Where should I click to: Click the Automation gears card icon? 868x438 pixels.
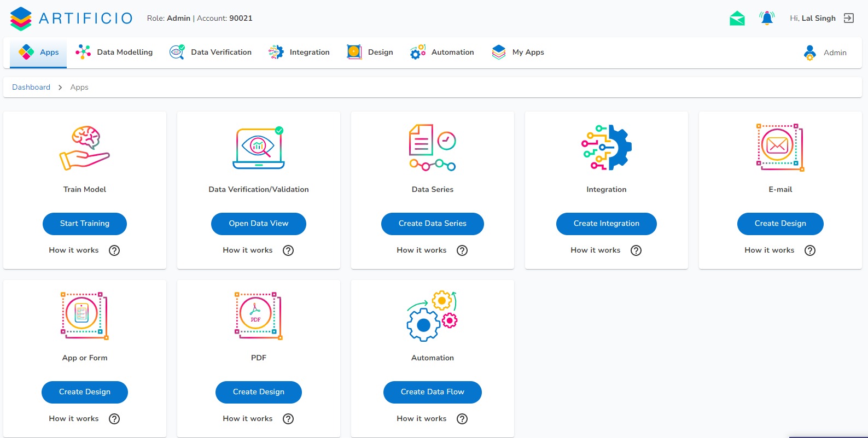click(x=433, y=316)
